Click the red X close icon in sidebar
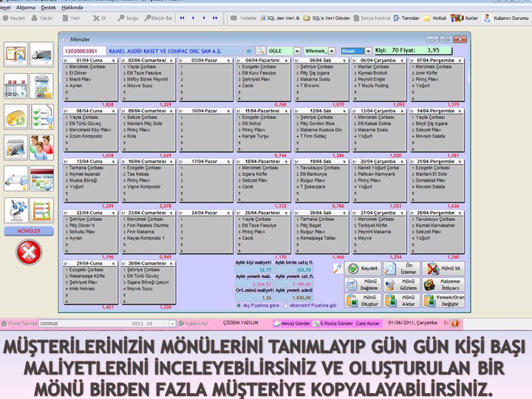The image size is (532, 399). pyautogui.click(x=28, y=252)
